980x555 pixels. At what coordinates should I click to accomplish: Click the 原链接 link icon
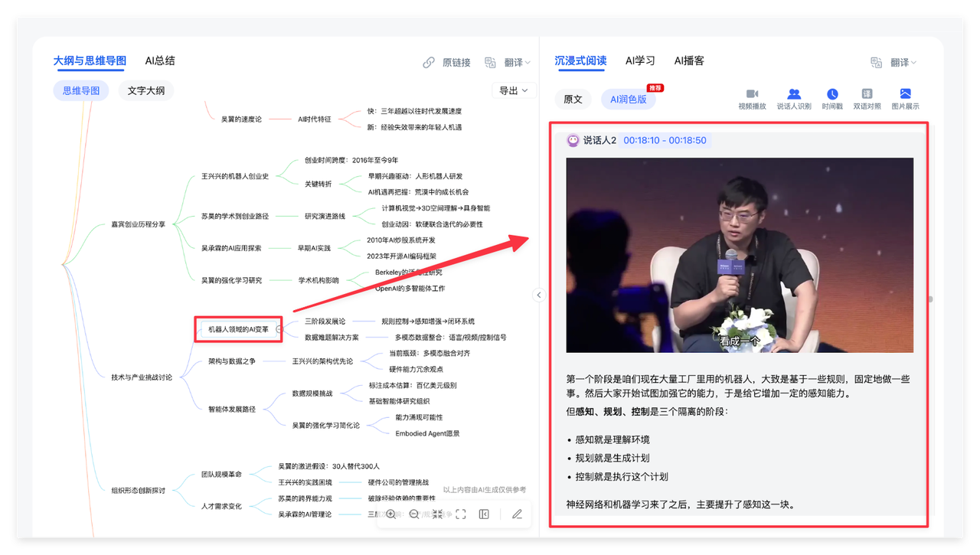[447, 63]
